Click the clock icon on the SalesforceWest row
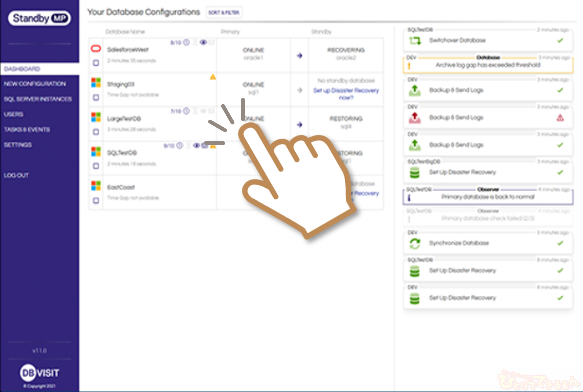 (186, 42)
